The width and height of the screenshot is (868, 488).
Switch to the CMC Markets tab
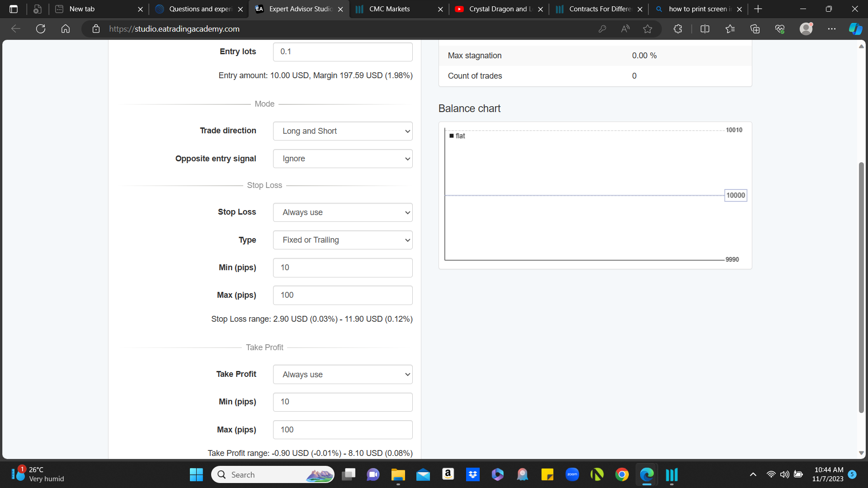tap(399, 9)
